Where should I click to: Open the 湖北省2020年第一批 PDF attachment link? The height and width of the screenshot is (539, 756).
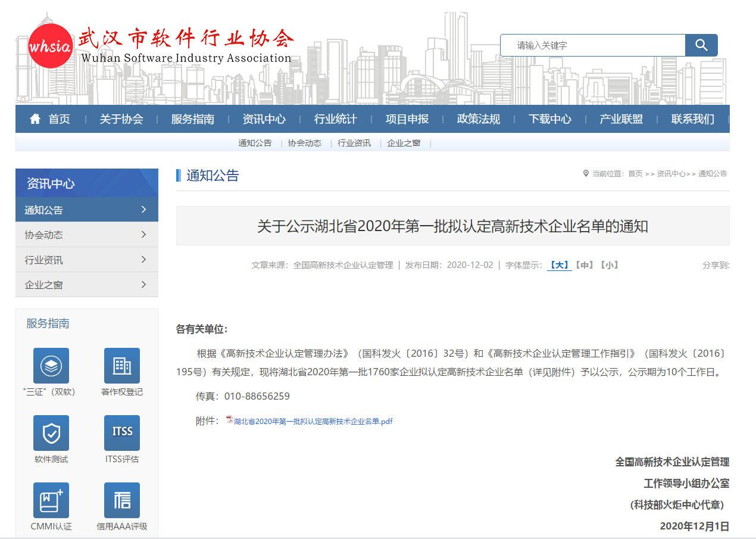(310, 421)
